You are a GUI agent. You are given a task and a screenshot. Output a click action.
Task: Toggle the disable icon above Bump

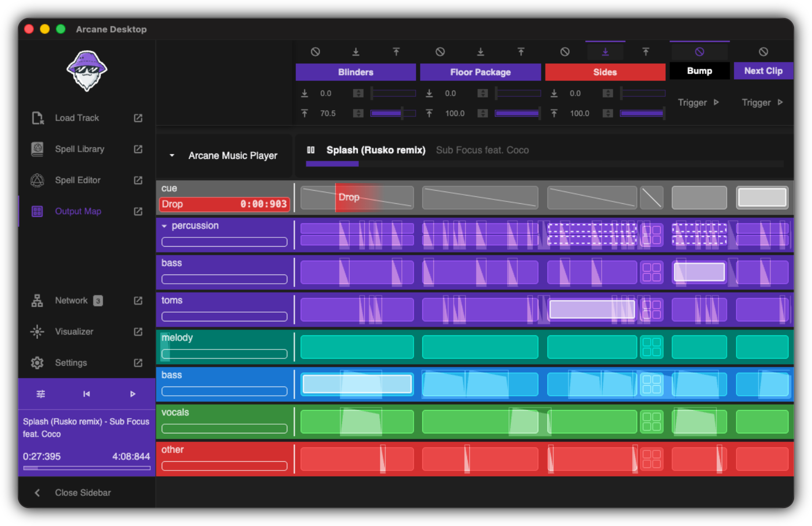tap(700, 52)
